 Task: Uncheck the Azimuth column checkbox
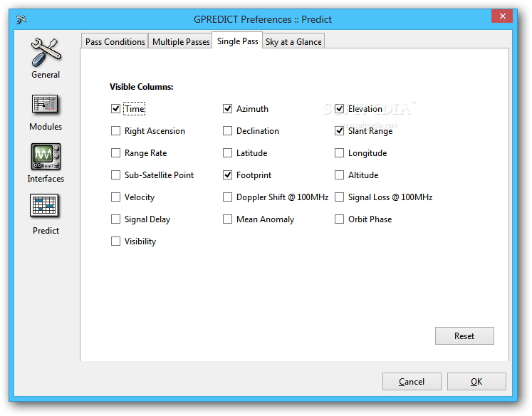pos(227,109)
